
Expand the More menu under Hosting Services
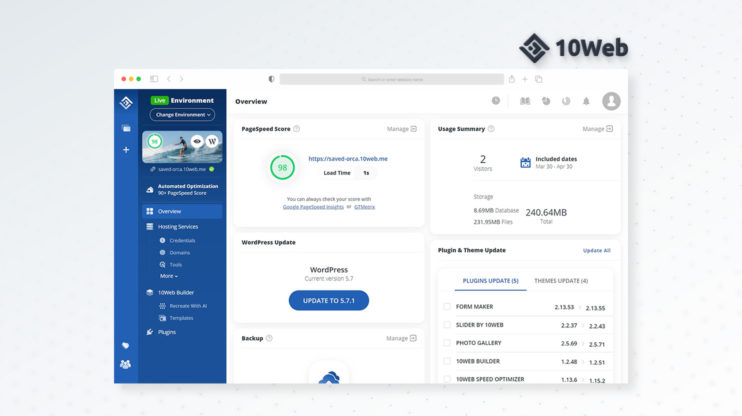click(x=169, y=276)
